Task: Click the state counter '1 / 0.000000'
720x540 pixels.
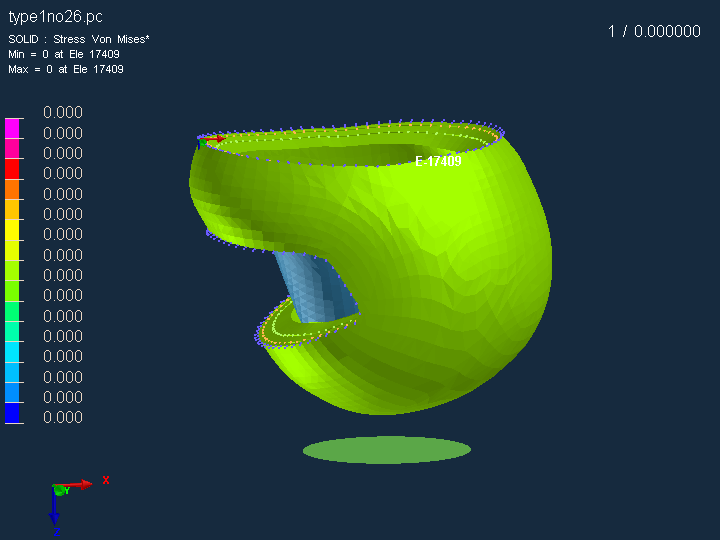Action: (654, 31)
